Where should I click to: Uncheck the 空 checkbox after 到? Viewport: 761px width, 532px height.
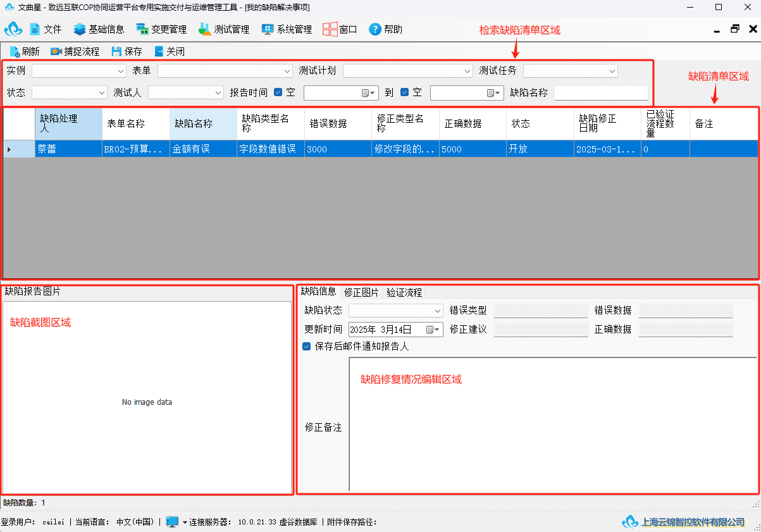click(404, 92)
